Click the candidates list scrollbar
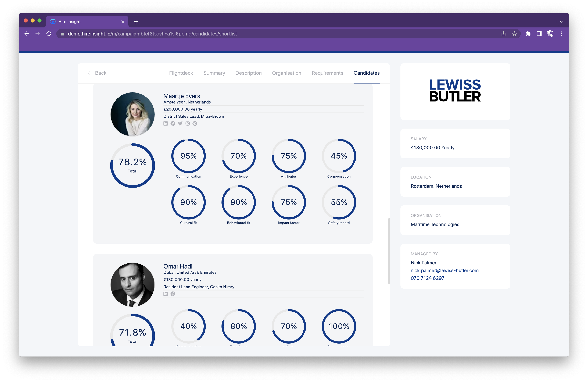 click(x=389, y=251)
